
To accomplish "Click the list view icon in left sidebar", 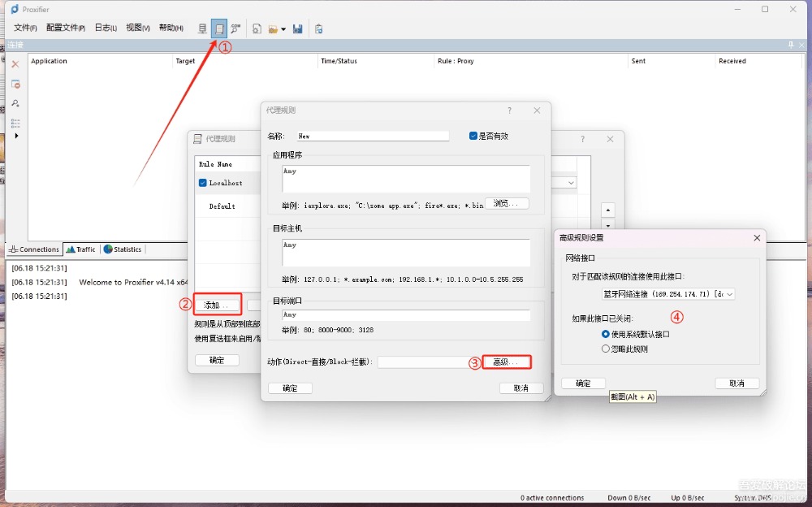I will click(x=15, y=123).
